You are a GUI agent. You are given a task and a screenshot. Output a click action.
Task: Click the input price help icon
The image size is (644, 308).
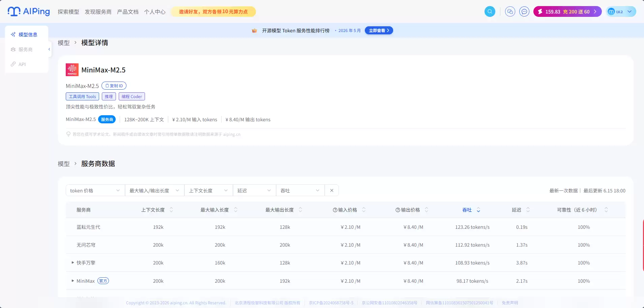point(335,210)
